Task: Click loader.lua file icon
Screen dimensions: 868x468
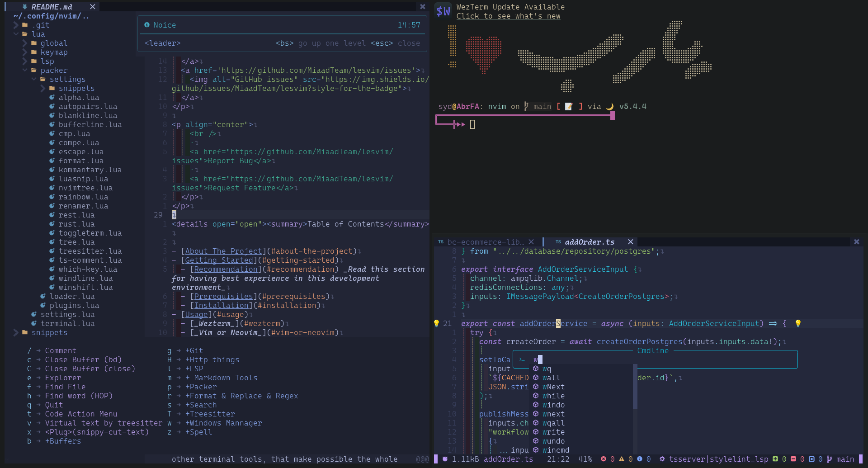Action: (x=43, y=296)
